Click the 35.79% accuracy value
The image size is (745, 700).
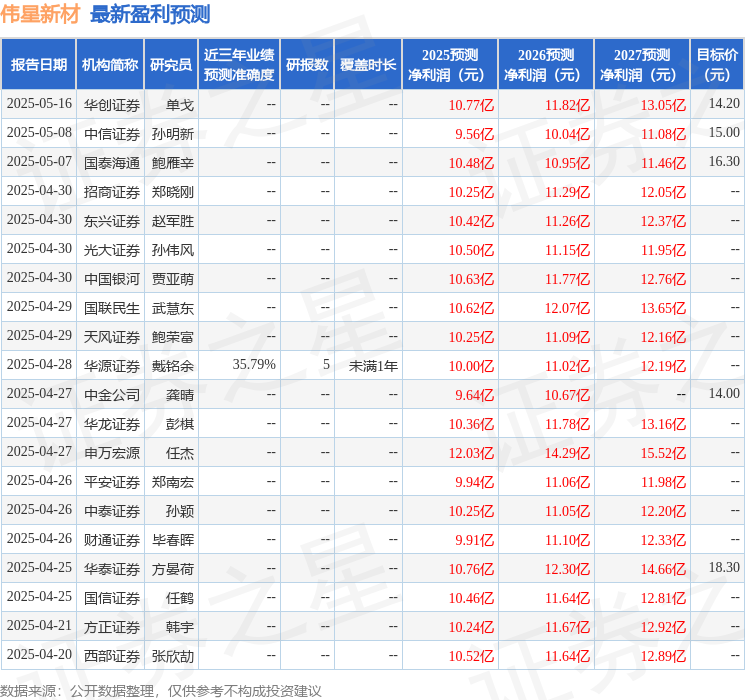(254, 364)
